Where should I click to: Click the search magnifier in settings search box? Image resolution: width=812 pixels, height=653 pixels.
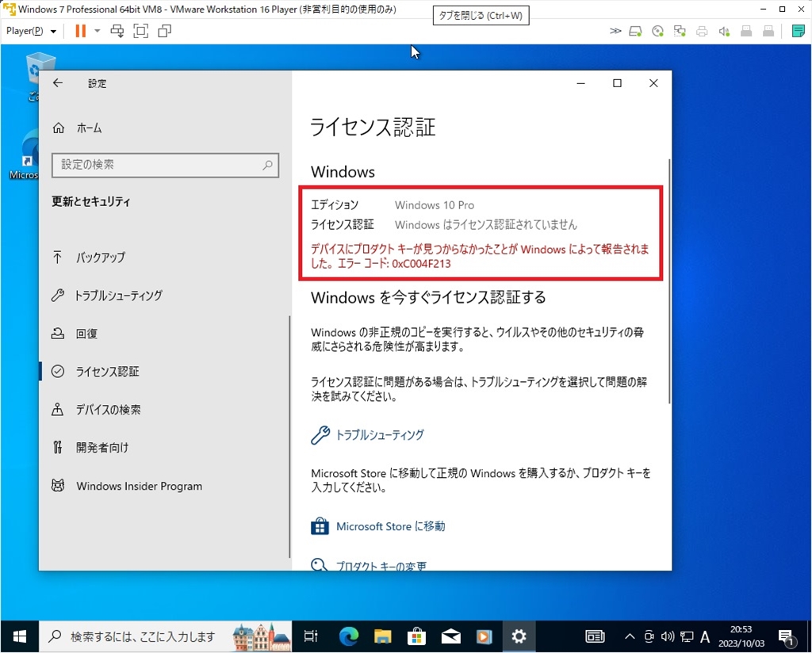267,165
